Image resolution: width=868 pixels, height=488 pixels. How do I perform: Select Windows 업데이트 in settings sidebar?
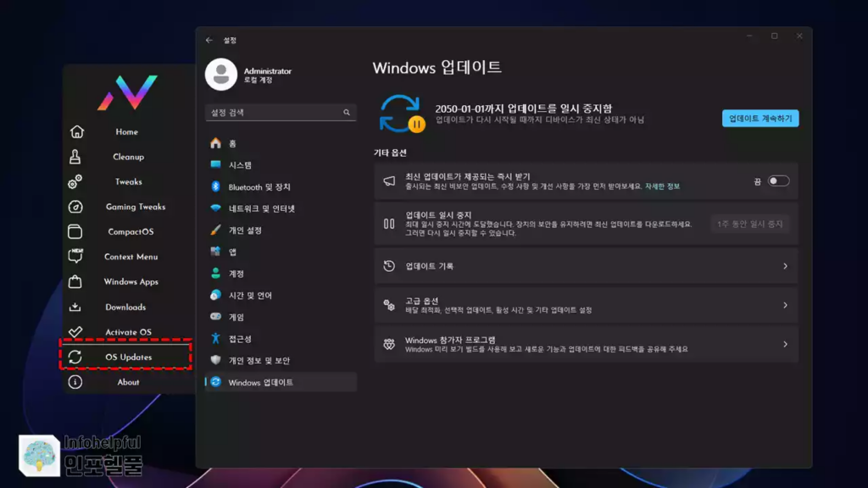click(x=281, y=382)
